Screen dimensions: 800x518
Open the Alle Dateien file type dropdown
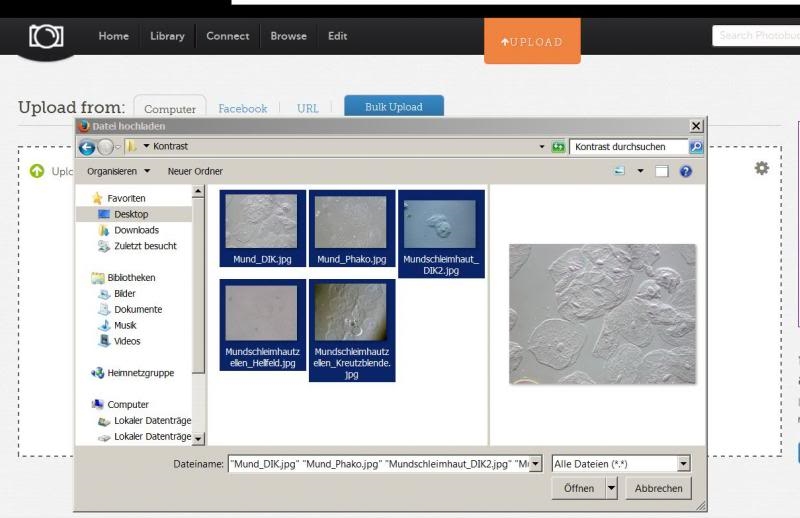[x=621, y=464]
